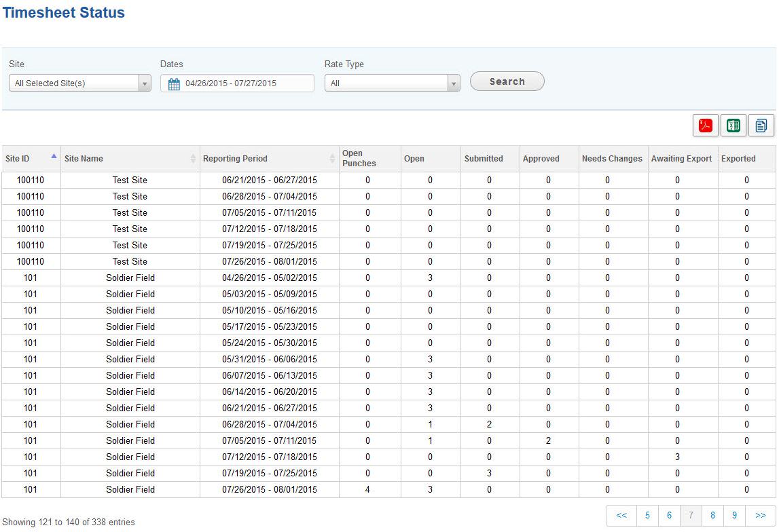Click Soldier Field period 07/26/2015 - 08/01/2015

[x=269, y=490]
